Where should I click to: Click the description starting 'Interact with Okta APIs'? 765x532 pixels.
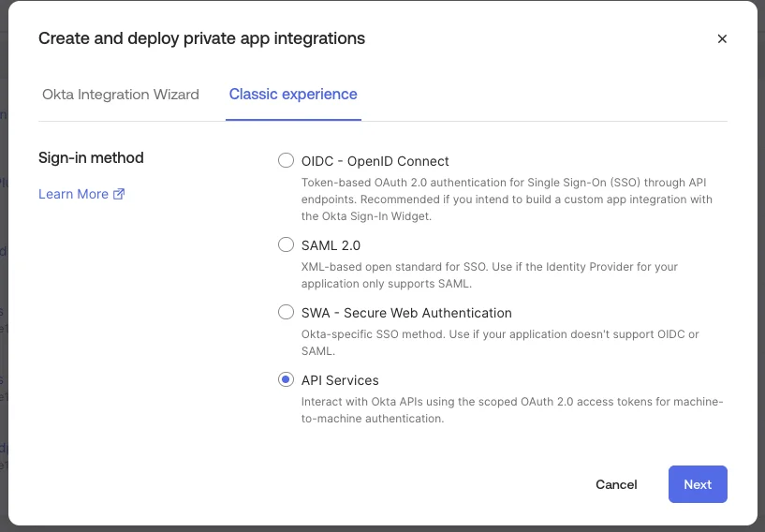coord(512,410)
